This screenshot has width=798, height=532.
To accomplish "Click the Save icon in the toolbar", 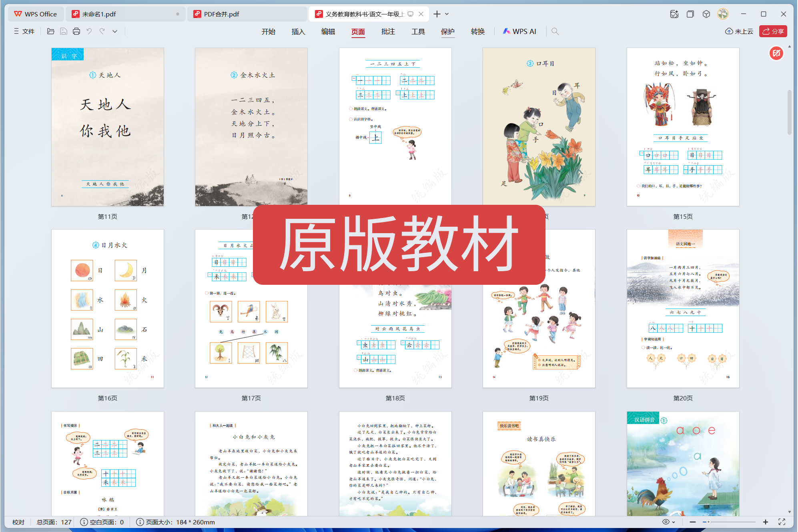I will coord(63,31).
